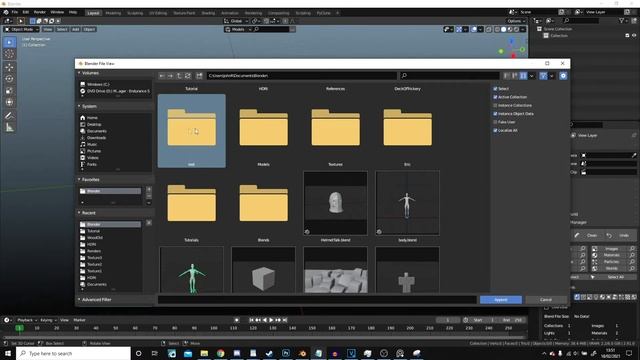Uncheck the Active Collection option
The height and width of the screenshot is (360, 640).
coord(495,97)
